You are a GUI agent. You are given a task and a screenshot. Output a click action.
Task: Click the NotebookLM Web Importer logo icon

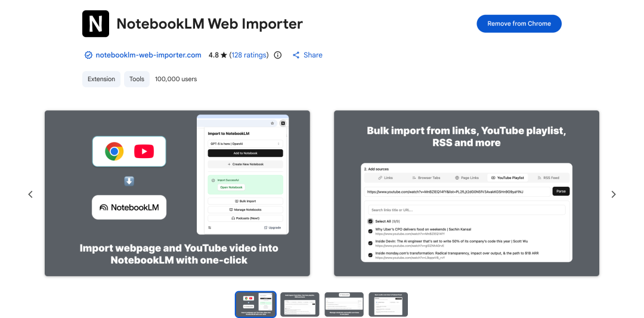(x=95, y=24)
